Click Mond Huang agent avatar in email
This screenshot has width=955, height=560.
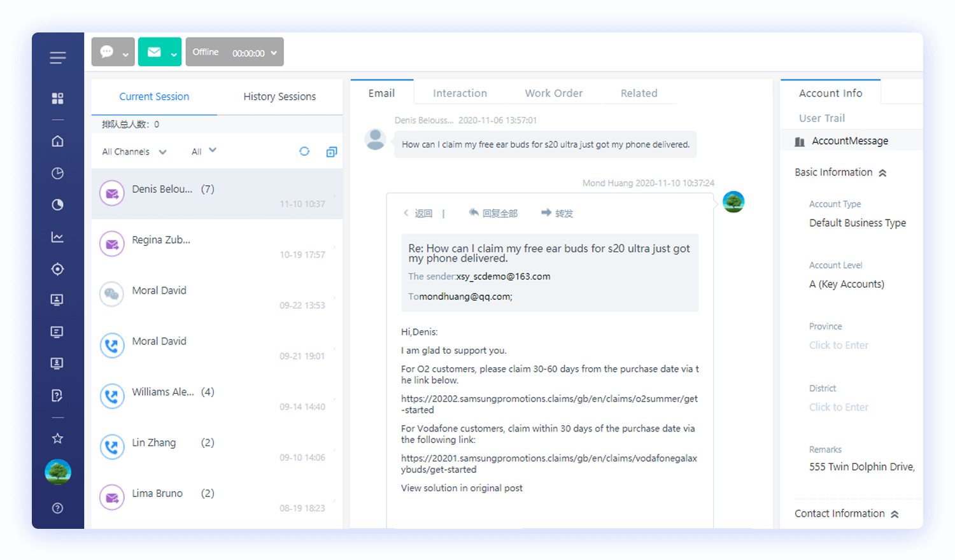tap(733, 202)
